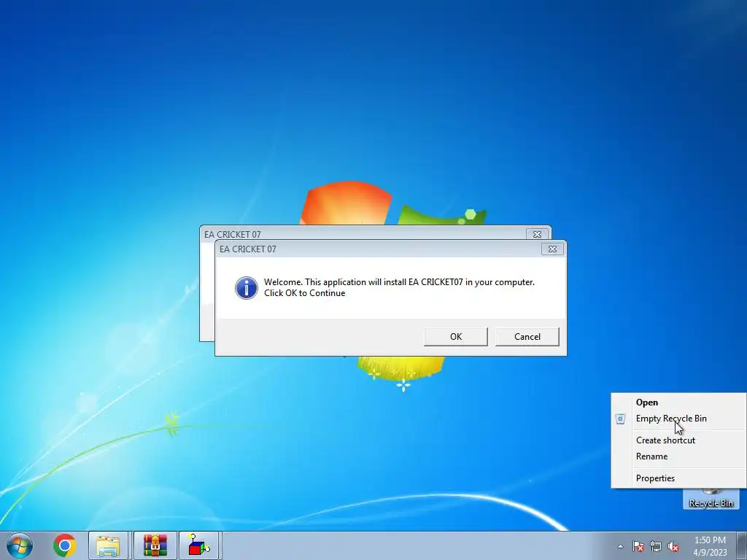Click the muted volume tray icon
The image size is (747, 560).
click(673, 546)
